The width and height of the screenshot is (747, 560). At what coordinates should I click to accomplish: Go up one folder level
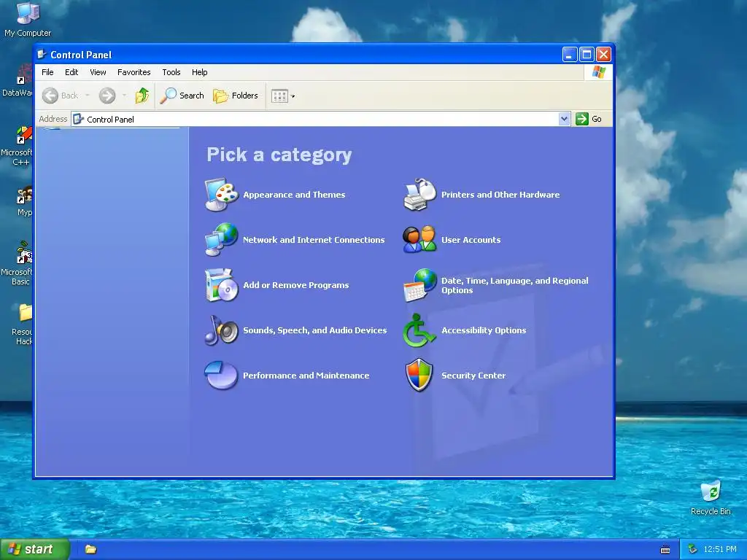coord(142,96)
